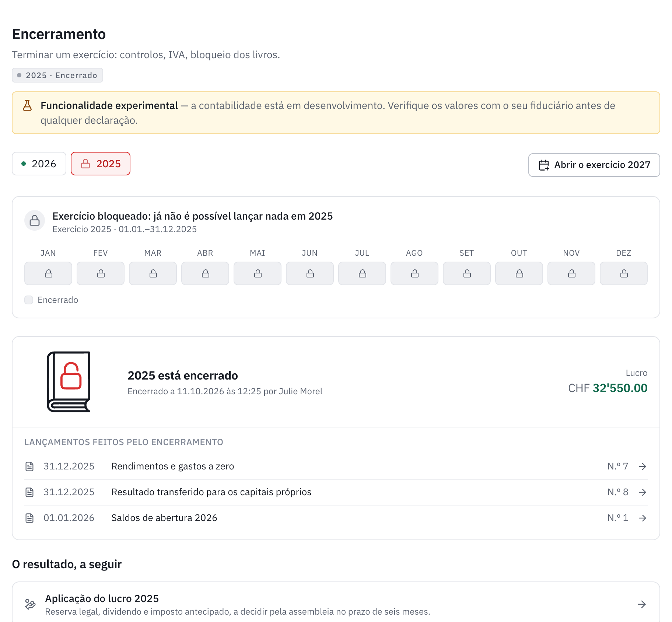This screenshot has width=672, height=622.
Task: Select the locked 2025 fiscal year tab
Action: 101,164
